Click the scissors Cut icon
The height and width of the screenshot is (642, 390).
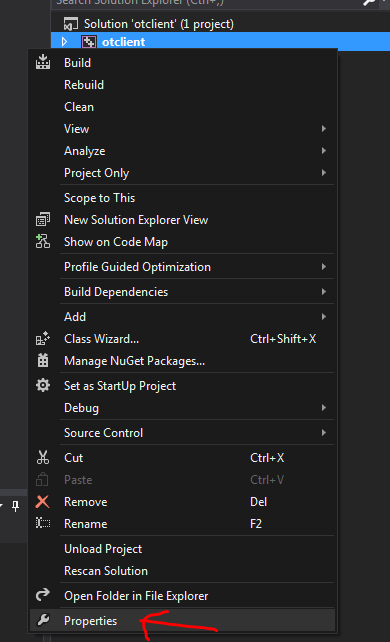click(x=43, y=457)
